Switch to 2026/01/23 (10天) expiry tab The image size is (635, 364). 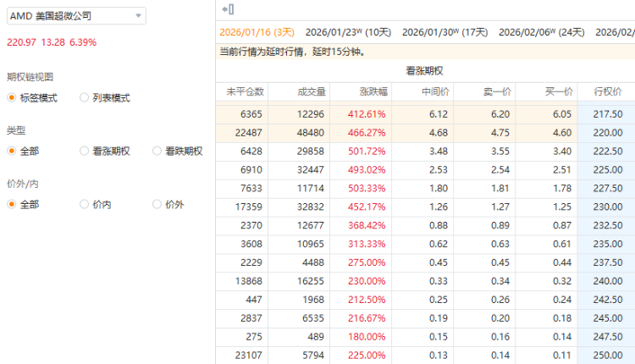(x=348, y=32)
